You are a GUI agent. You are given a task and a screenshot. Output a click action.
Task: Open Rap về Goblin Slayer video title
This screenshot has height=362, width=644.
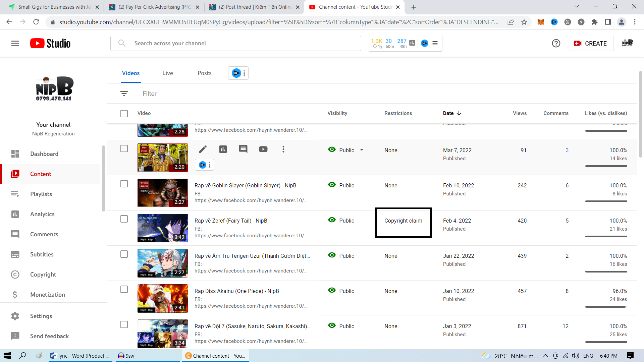click(x=245, y=185)
